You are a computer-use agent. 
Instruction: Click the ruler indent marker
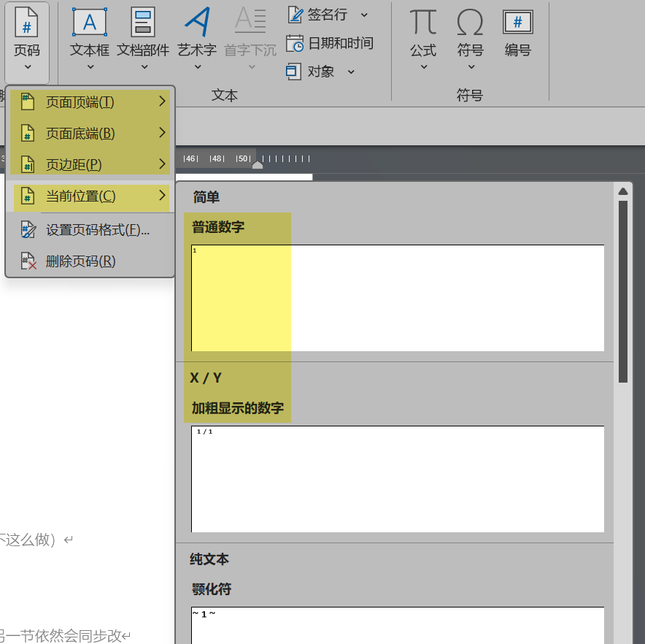258,165
